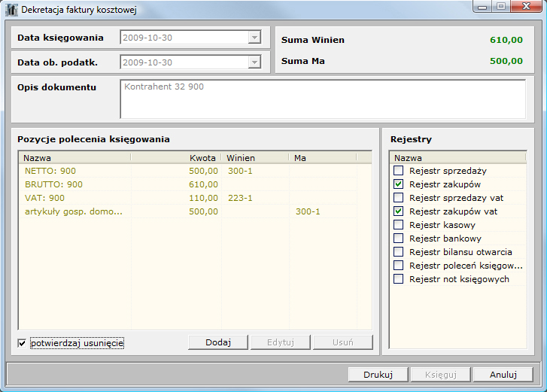
Task: Select the VAT: 900 row
Action: click(188, 198)
